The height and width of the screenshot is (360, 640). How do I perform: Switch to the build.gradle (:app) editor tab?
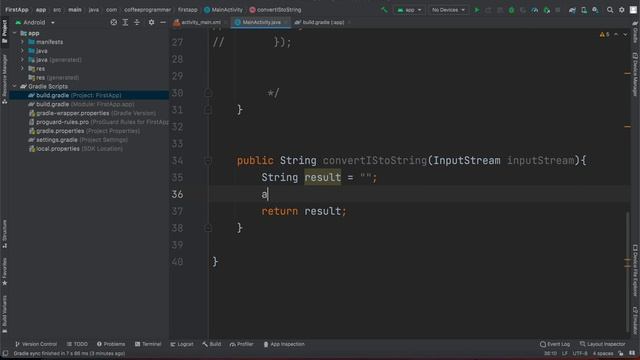322,22
